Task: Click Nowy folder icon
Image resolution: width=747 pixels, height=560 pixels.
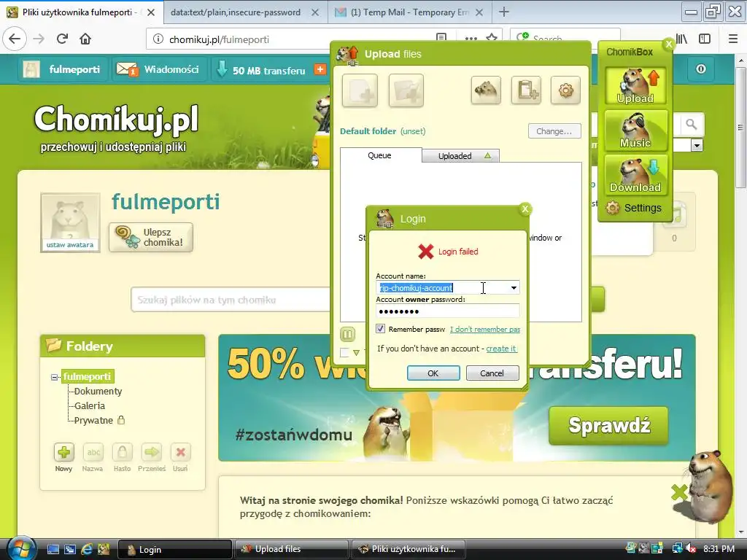Action: tap(64, 452)
